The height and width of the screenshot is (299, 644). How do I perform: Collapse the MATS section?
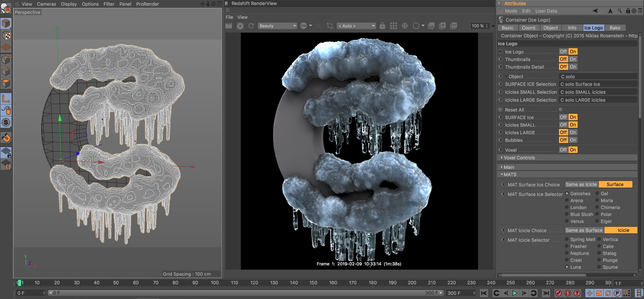(510, 174)
